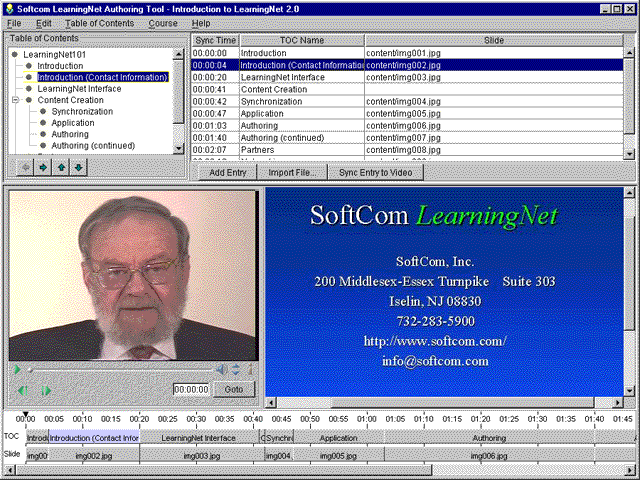The image size is (640, 480).
Task: Select LearningNet101 root in the tree
Action: pos(54,54)
